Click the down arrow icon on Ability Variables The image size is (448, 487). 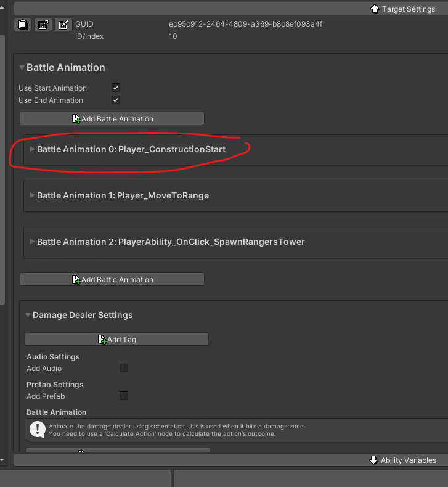(x=373, y=460)
